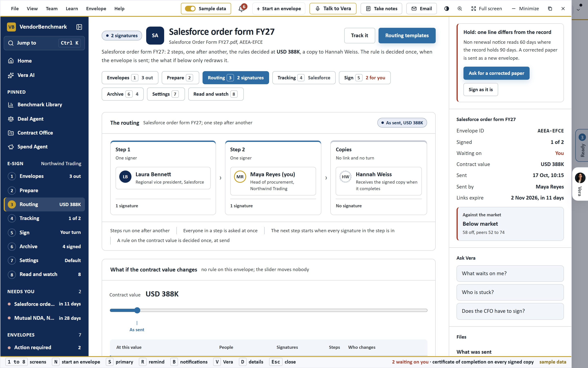Ask Vera "Who is stuck?"
588x368 pixels.
click(x=510, y=292)
